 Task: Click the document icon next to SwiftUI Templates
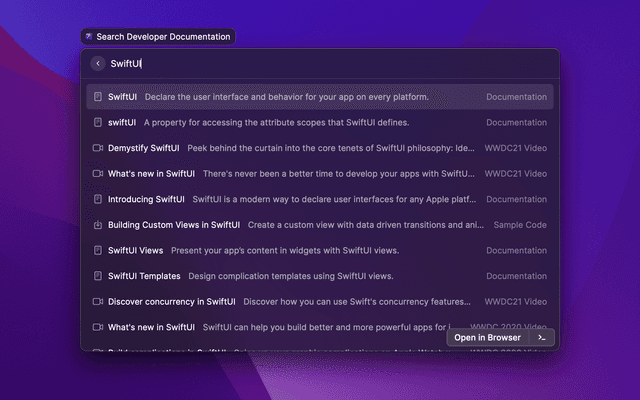[98, 276]
